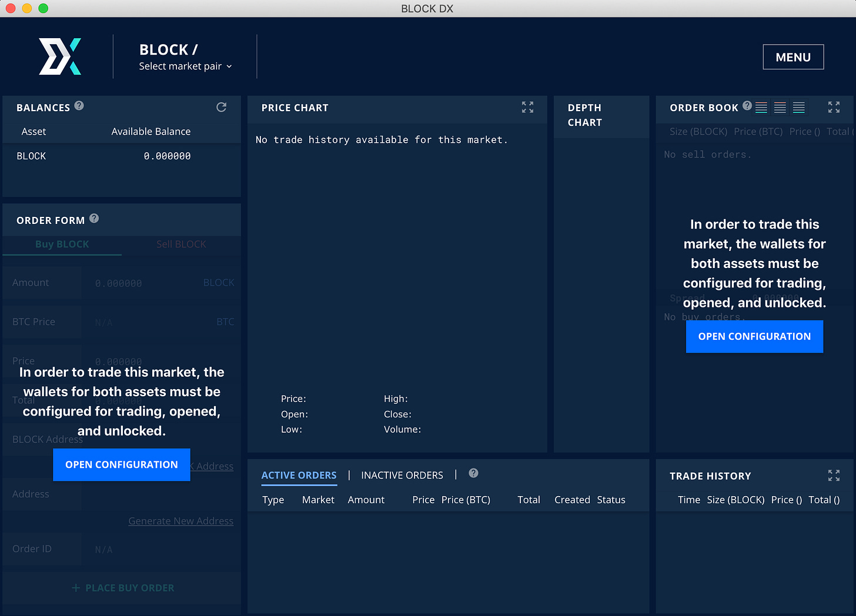Refresh balances with the reload icon
Image resolution: width=856 pixels, height=616 pixels.
click(221, 107)
